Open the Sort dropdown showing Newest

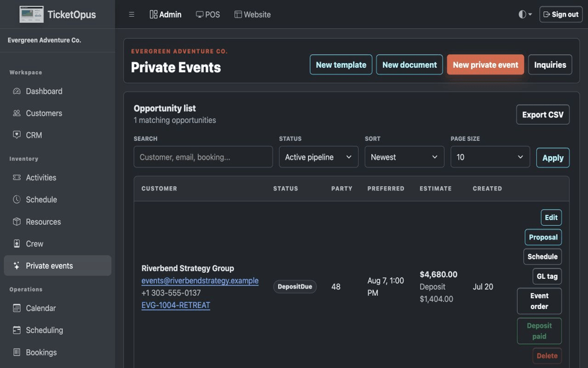click(x=404, y=157)
